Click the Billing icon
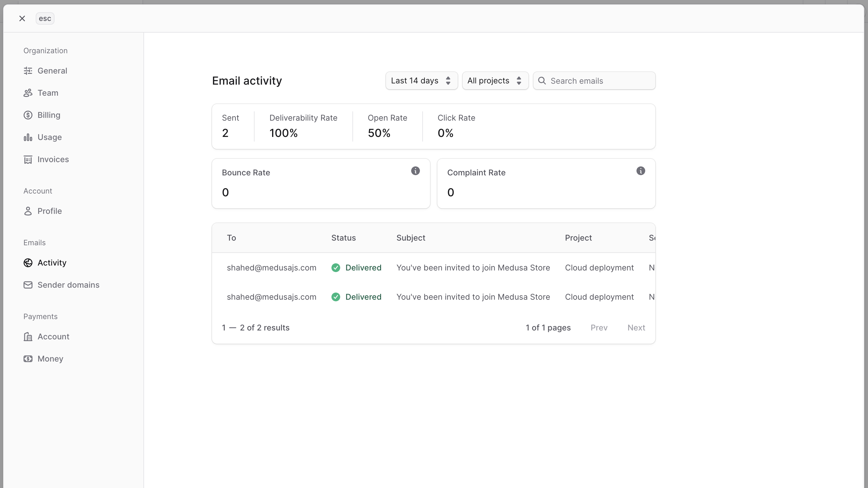 click(28, 115)
